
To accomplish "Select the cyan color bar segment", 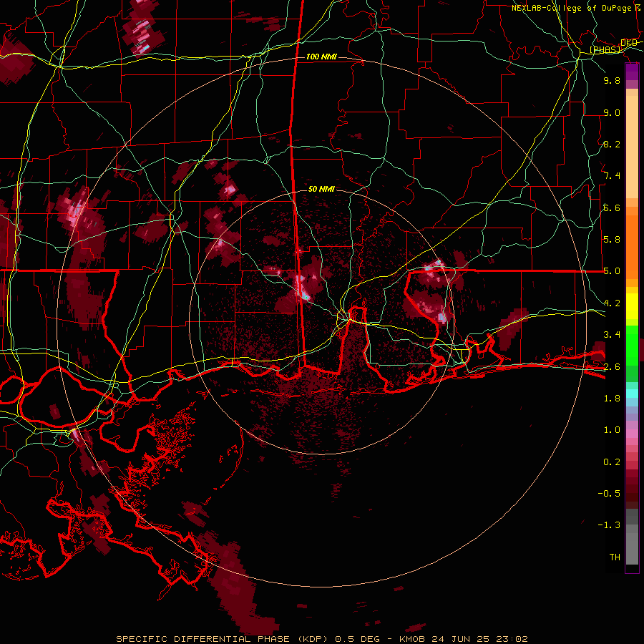I will point(632,394).
